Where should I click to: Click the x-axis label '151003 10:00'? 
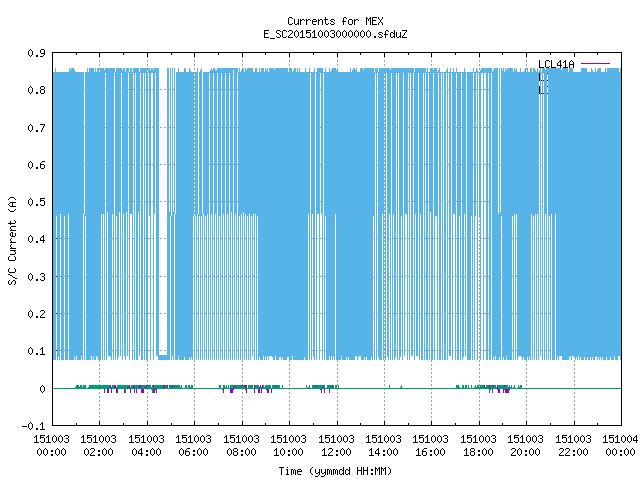click(289, 446)
